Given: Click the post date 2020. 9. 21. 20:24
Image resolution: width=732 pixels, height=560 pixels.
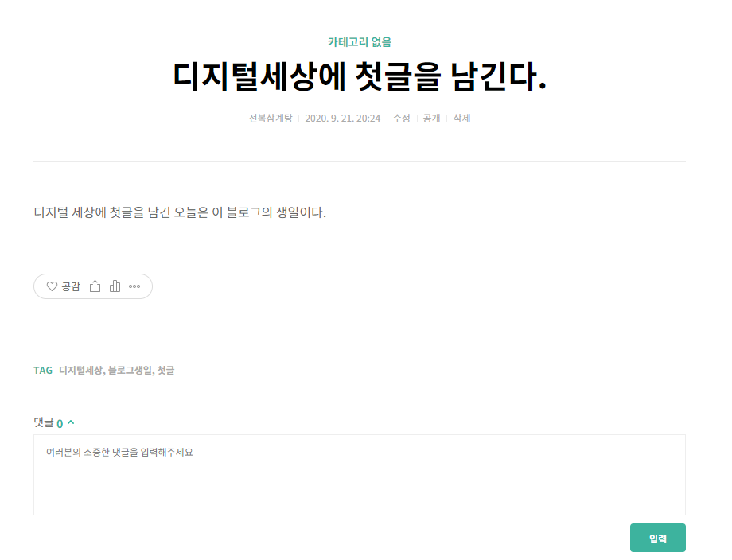Looking at the screenshot, I should tap(343, 118).
